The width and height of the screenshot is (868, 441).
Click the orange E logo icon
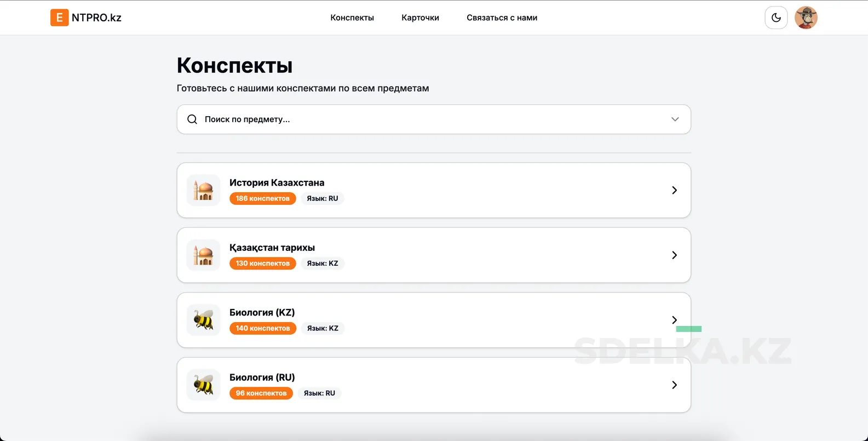click(x=59, y=18)
